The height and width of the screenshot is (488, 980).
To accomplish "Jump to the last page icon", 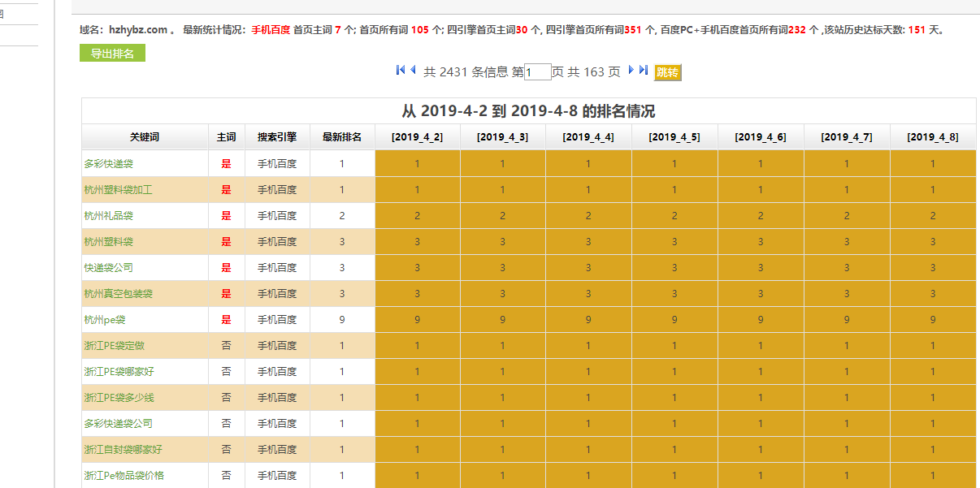I will point(644,71).
